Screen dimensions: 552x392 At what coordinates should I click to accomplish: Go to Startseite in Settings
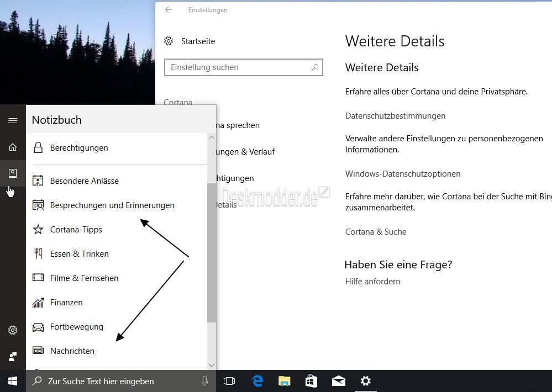pos(198,41)
